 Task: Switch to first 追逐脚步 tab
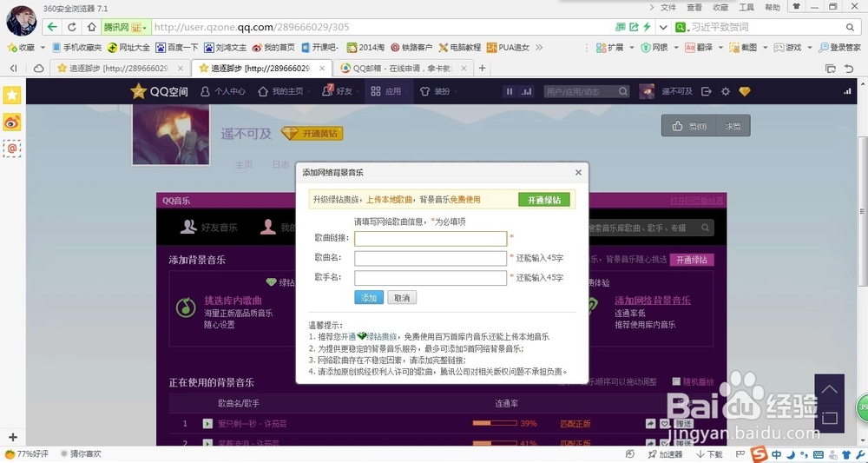point(120,68)
